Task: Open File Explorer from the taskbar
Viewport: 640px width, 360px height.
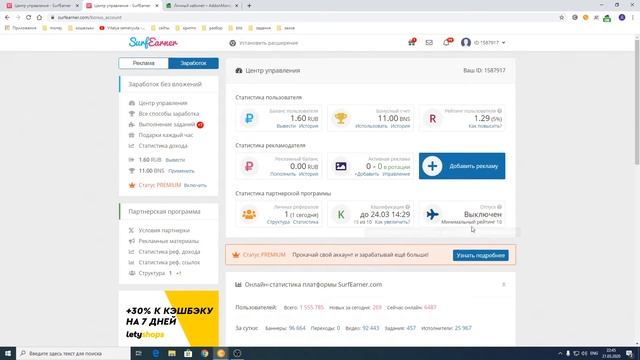Action: pos(172,353)
